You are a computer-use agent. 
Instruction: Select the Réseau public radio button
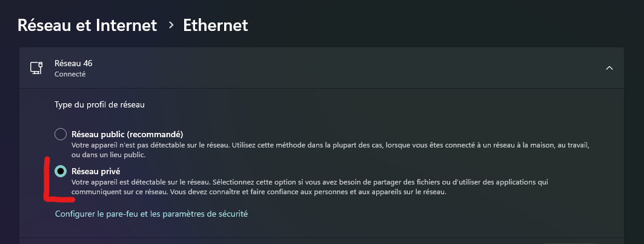click(61, 135)
